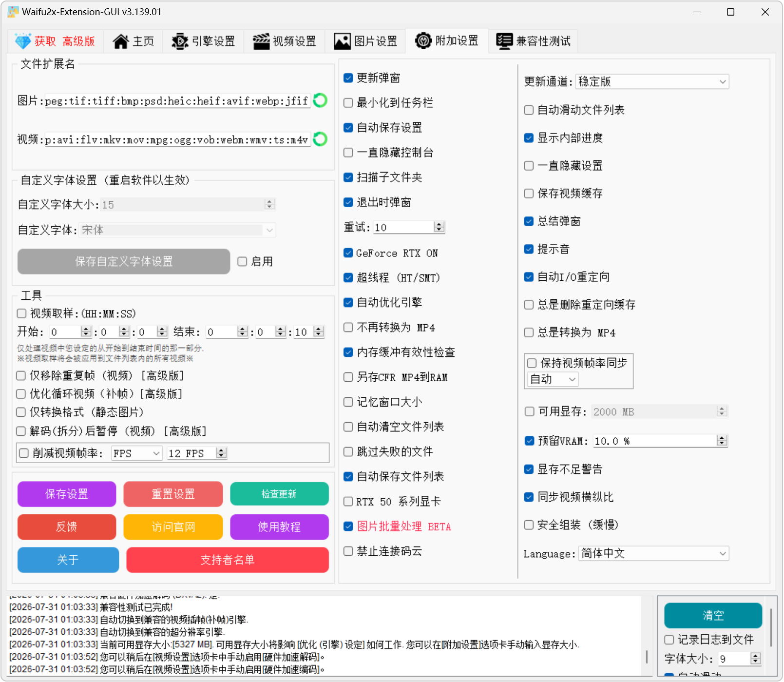784x682 pixels.
Task: Click the video file extensions input field
Action: coord(177,140)
